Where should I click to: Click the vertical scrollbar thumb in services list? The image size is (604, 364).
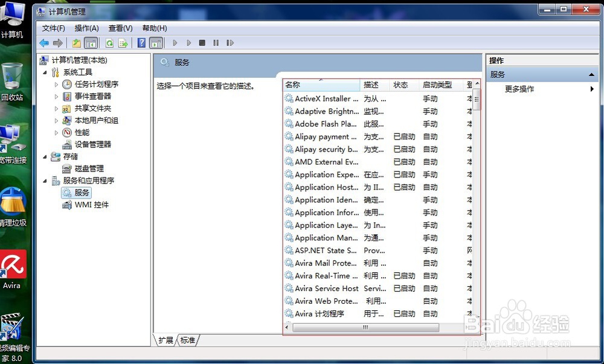click(477, 99)
